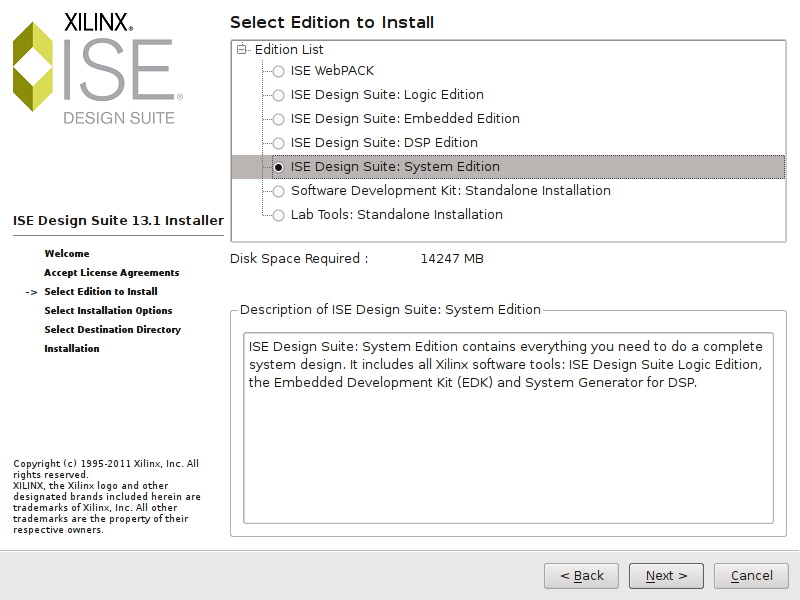800x600 pixels.
Task: Choose Software Development Kit standalone radio
Action: click(x=278, y=191)
